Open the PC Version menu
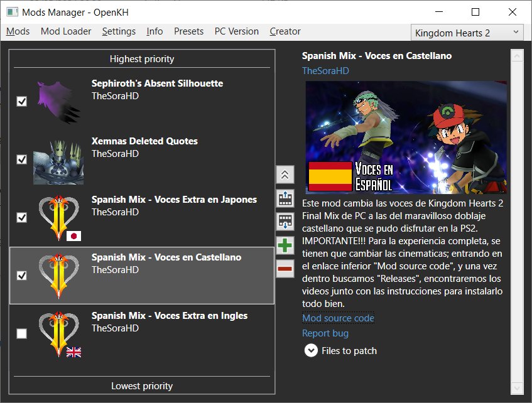 [236, 31]
